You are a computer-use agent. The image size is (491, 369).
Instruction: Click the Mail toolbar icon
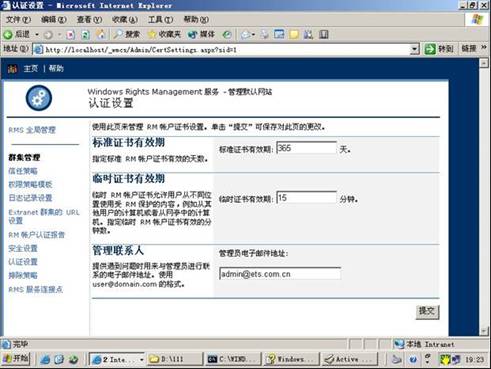point(248,34)
